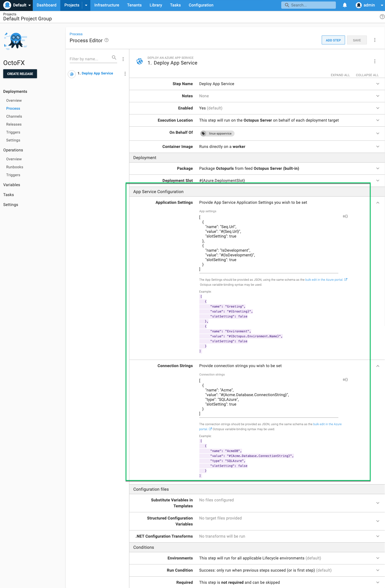Open the help icon at page top right
The width and height of the screenshot is (385, 588).
point(382,17)
